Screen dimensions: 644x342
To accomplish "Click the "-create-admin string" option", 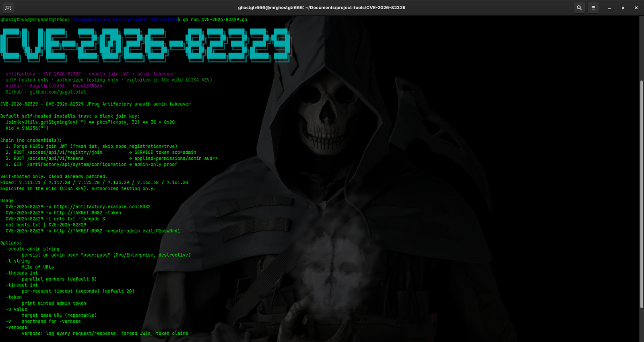I will [33, 249].
